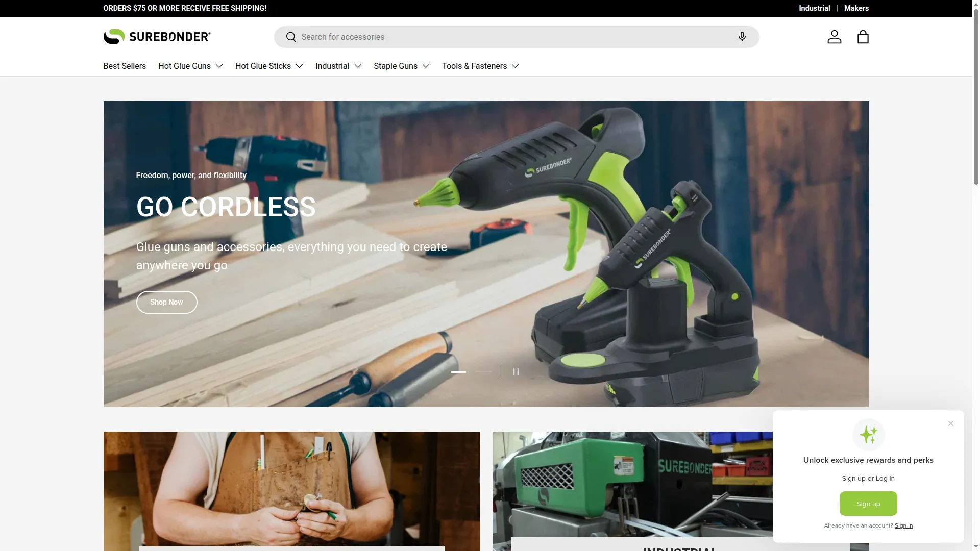The width and height of the screenshot is (980, 551).
Task: Click the GO CORDLESS headline
Action: point(226,207)
